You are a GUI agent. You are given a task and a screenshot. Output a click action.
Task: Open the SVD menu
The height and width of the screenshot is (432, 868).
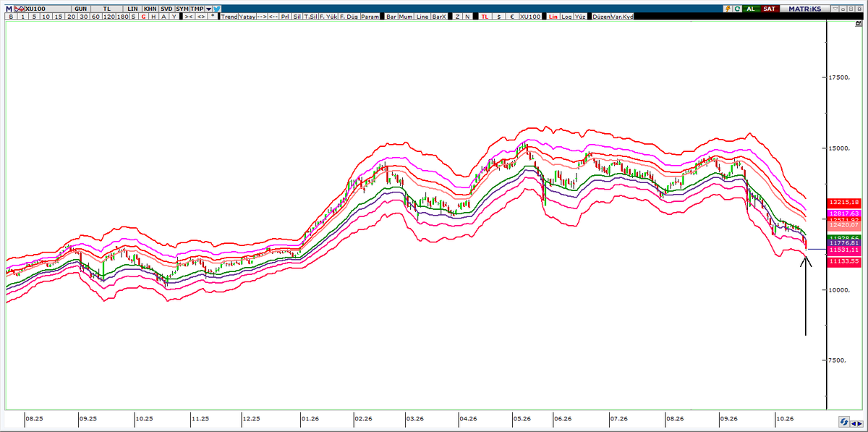[166, 8]
